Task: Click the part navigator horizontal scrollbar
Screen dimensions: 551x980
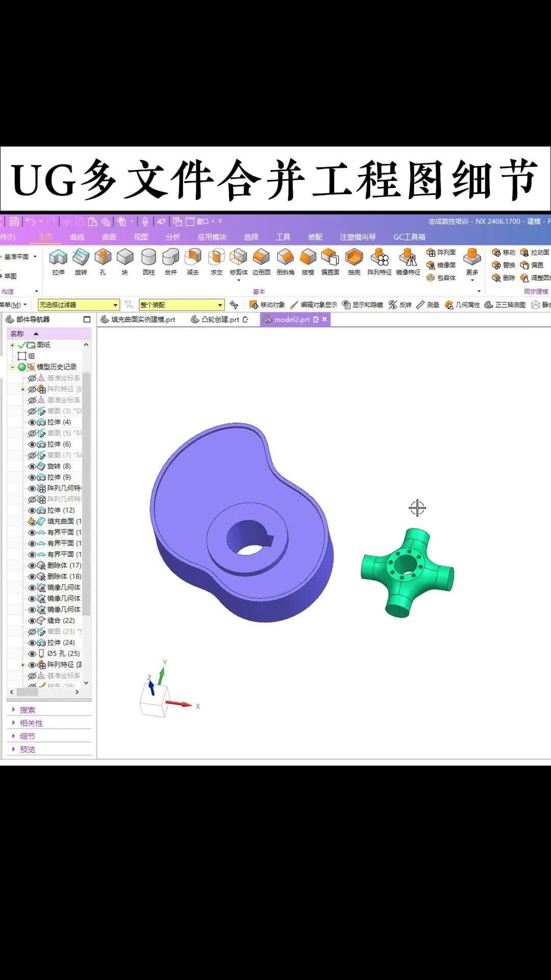Action: click(44, 692)
